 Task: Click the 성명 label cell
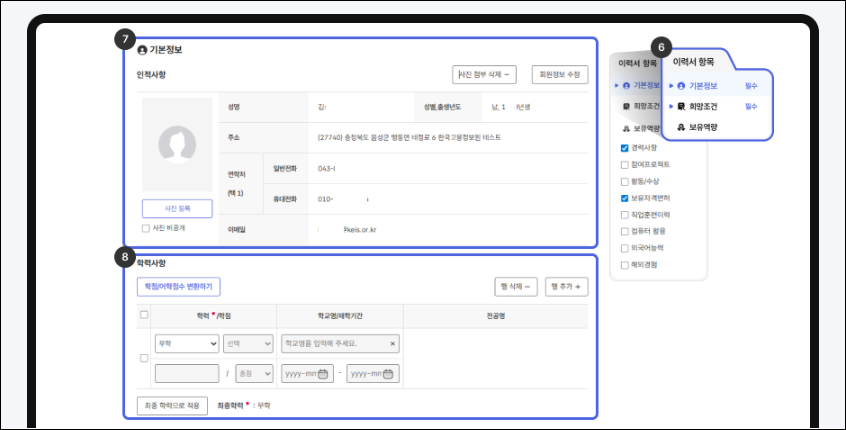(264, 107)
